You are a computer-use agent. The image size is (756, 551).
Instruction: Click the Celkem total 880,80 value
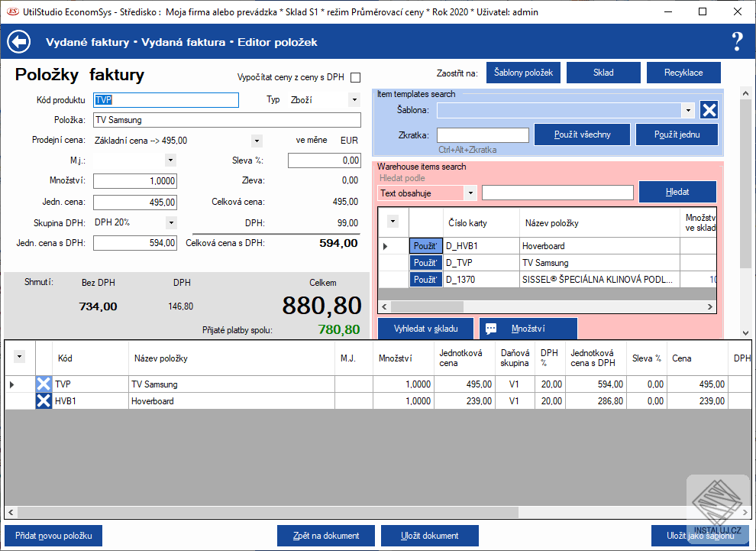pyautogui.click(x=321, y=306)
